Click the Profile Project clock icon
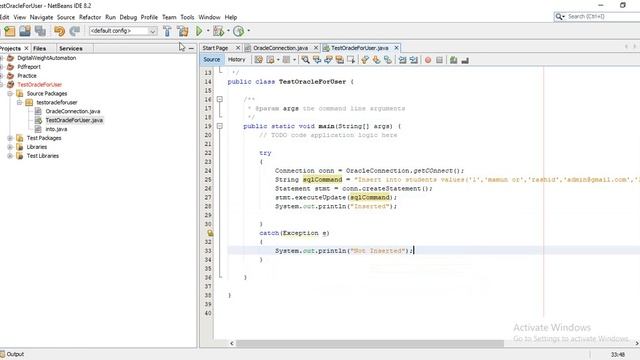 click(x=239, y=31)
